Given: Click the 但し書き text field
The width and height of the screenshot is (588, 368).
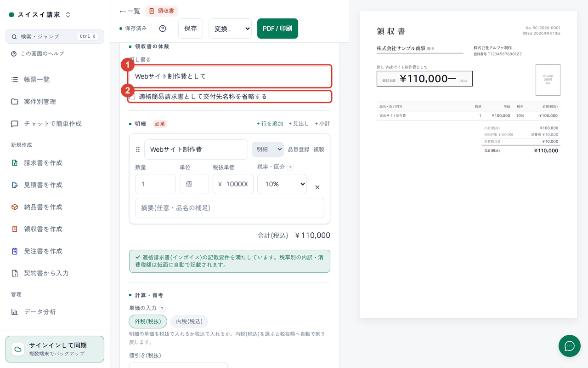Looking at the screenshot, I should pos(229,76).
